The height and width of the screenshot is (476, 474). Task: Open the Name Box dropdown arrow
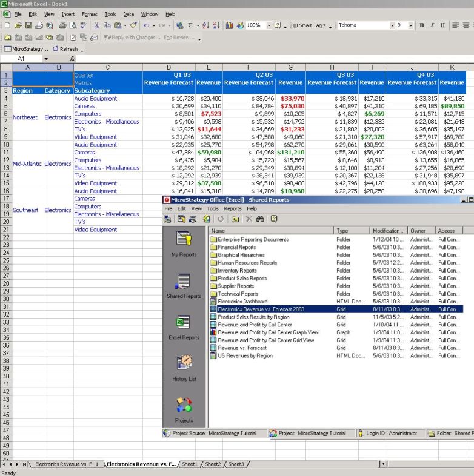click(46, 59)
